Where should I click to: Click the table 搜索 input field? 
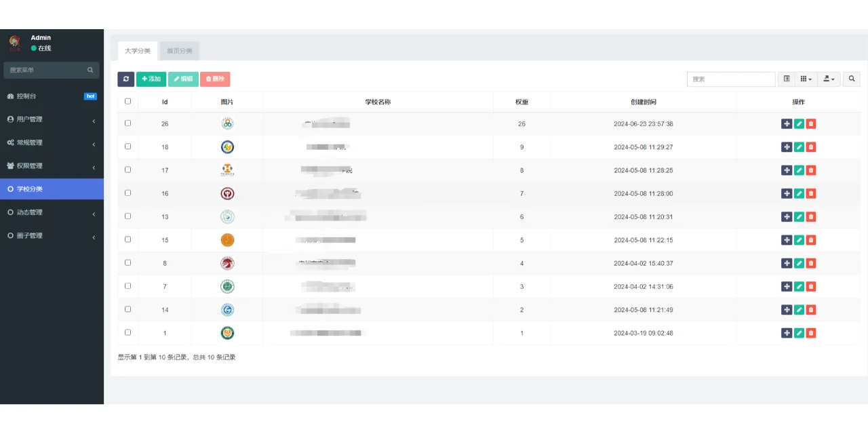point(731,79)
